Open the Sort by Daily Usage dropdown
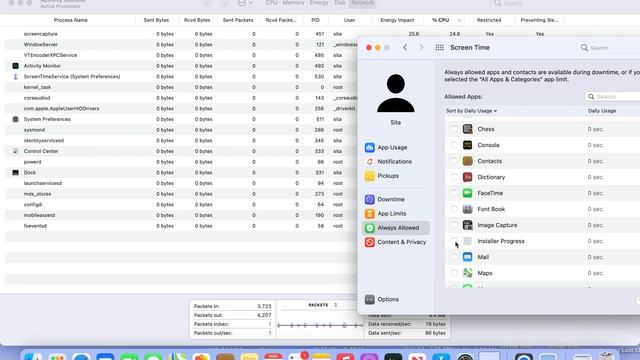The image size is (640, 360). (x=471, y=111)
